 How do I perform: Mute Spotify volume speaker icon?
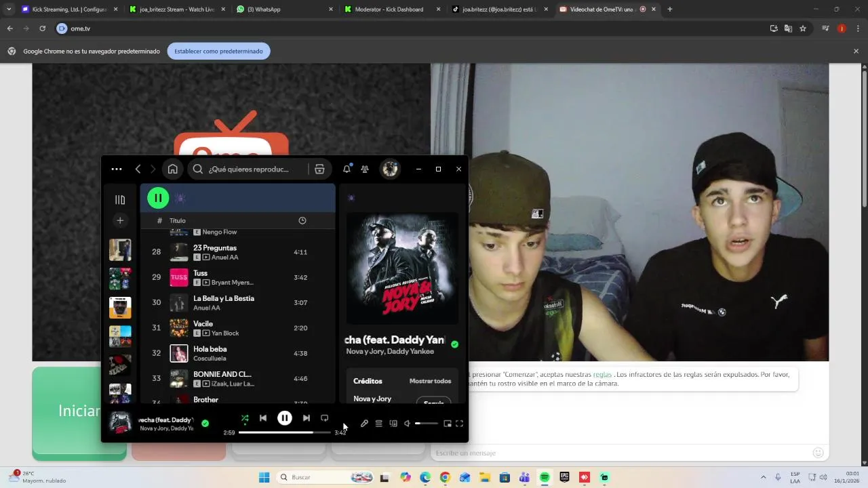tap(408, 424)
